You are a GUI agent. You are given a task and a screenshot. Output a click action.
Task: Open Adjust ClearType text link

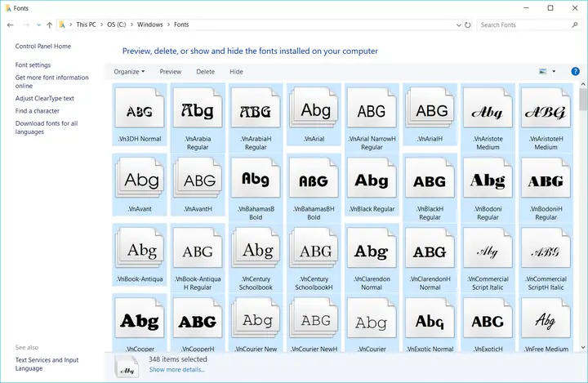[45, 98]
